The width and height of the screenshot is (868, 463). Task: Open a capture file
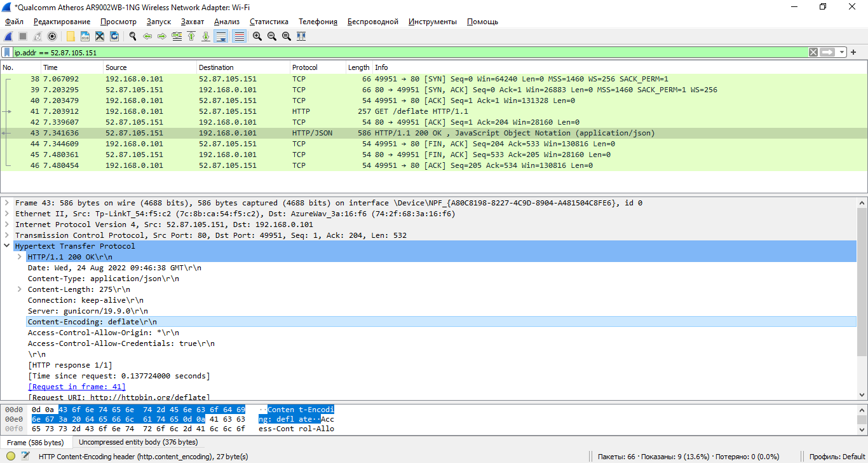[x=71, y=36]
